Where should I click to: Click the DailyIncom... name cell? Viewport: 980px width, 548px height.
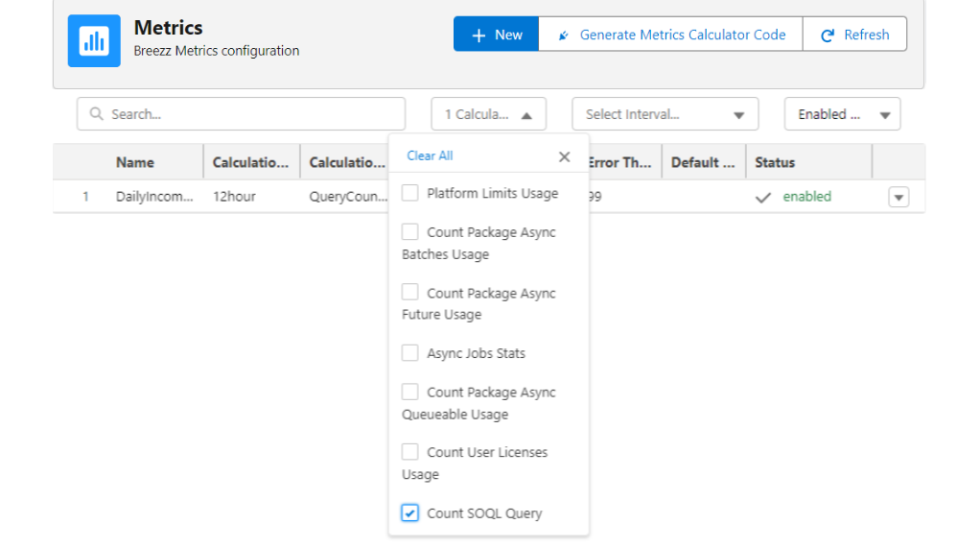pos(154,197)
